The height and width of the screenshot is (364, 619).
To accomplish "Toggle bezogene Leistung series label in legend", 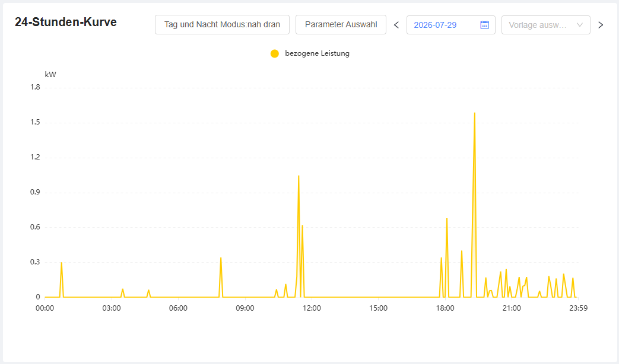I will tap(317, 53).
